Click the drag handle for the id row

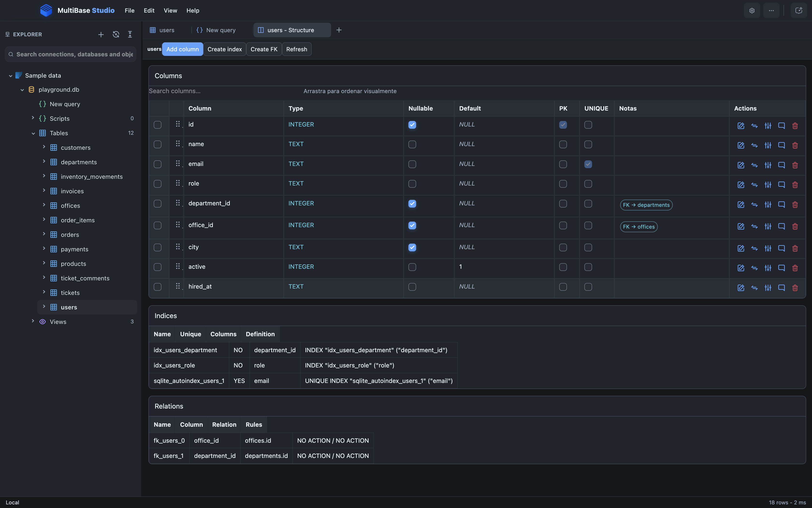[178, 124]
